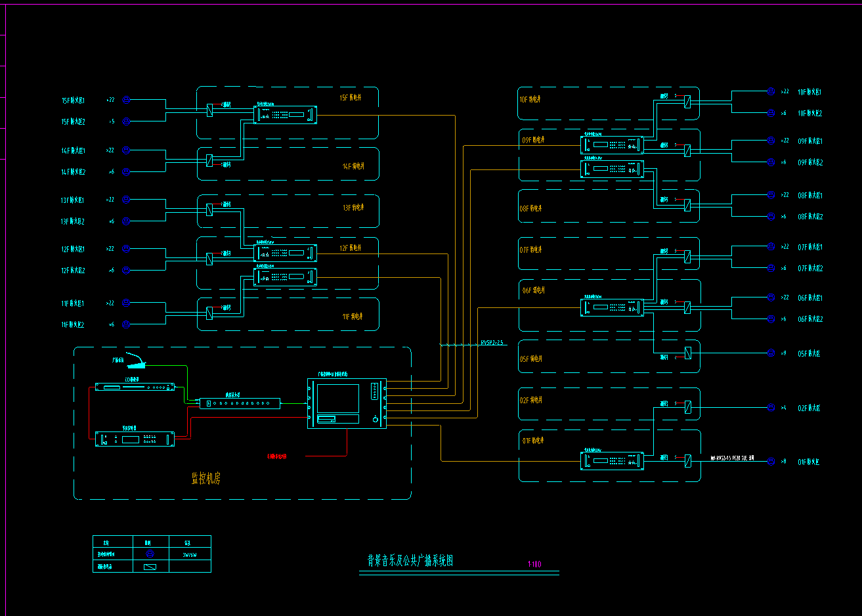This screenshot has height=616, width=862.
Task: Select the lower amplifier in 12F shaft
Action: (x=285, y=277)
